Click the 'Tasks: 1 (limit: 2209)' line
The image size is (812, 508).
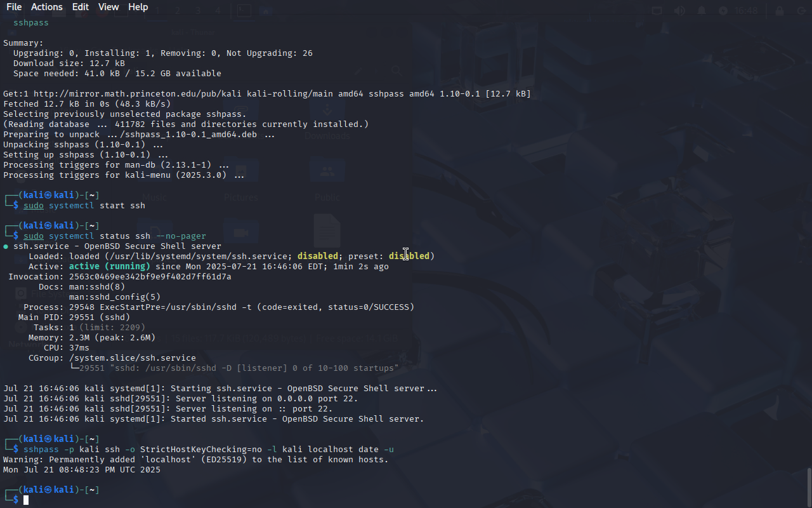[89, 328]
